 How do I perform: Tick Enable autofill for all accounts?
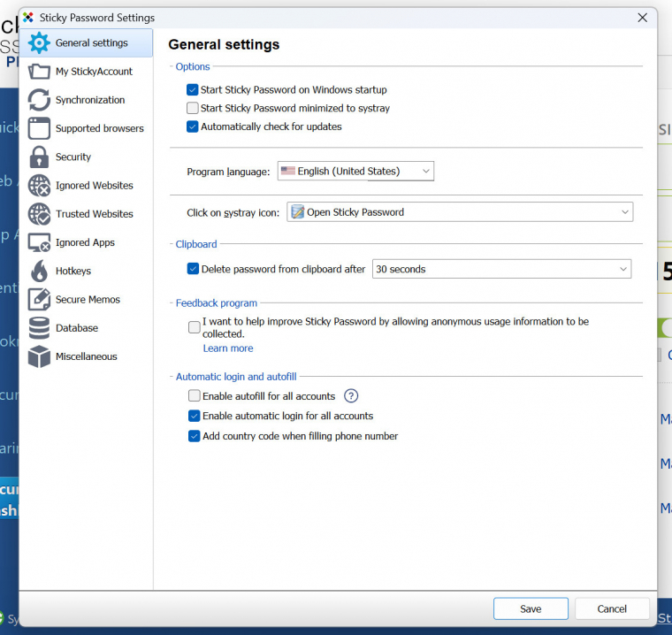click(195, 396)
